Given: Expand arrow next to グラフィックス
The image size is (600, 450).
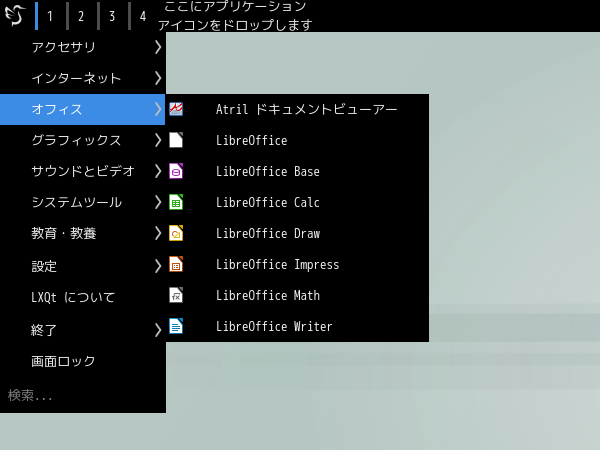Looking at the screenshot, I should 158,140.
